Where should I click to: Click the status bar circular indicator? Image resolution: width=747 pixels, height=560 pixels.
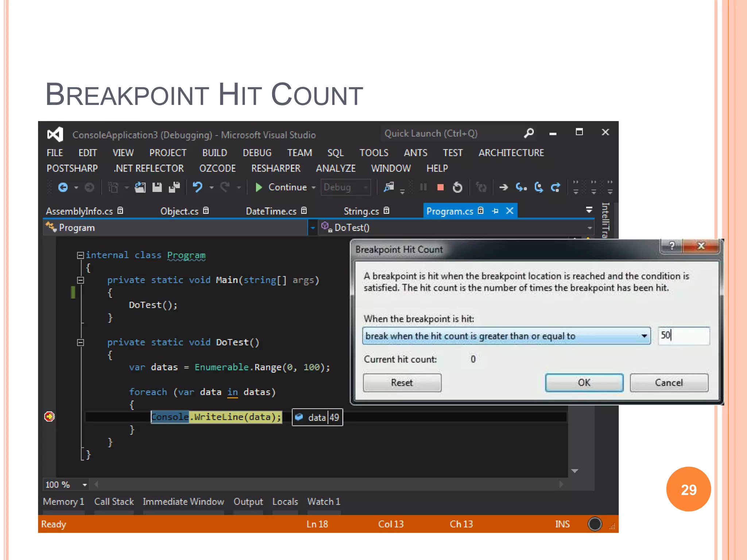coord(595,524)
